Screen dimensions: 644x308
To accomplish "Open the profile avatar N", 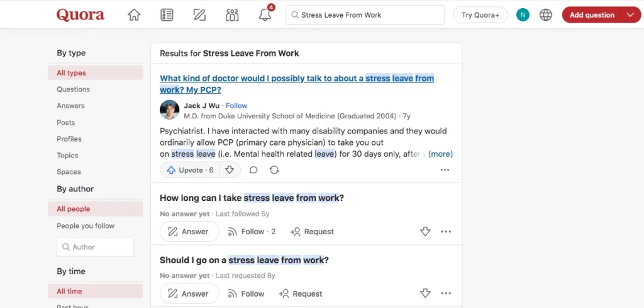I will [x=523, y=15].
